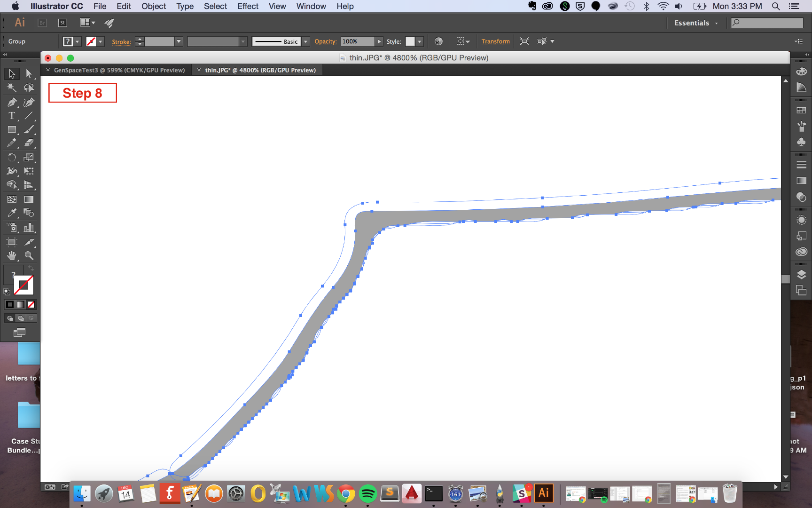Select the Column Graph tool
The width and height of the screenshot is (812, 508).
29,228
